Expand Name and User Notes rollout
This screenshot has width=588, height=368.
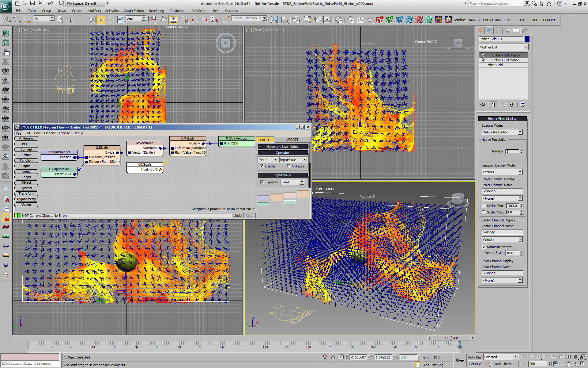pyautogui.click(x=282, y=147)
